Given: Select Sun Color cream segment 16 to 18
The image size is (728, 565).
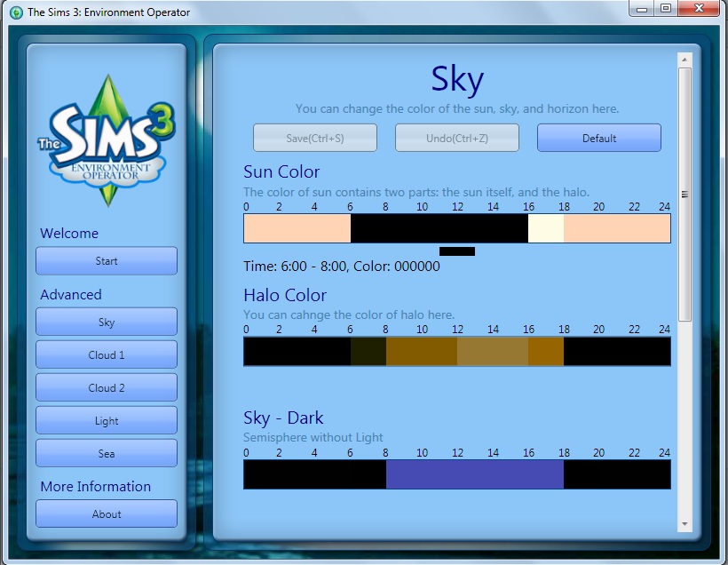Looking at the screenshot, I should pos(546,228).
